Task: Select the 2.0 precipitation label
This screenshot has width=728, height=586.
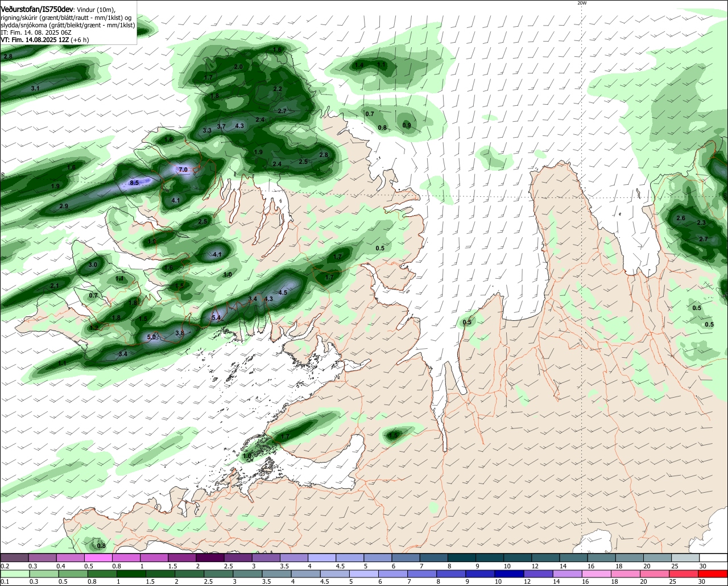Action: pos(238,67)
